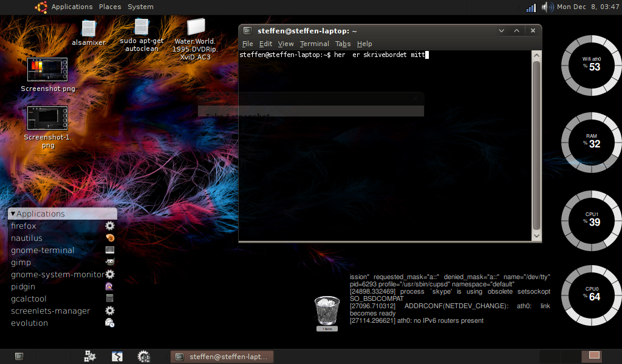Click the terminal vertical scrollbar thumb

(x=536, y=145)
